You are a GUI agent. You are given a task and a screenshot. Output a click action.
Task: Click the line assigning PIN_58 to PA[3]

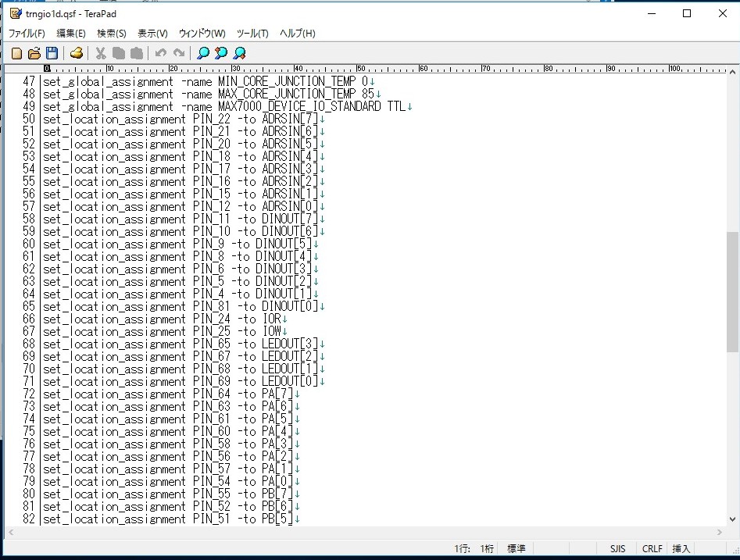[169, 444]
